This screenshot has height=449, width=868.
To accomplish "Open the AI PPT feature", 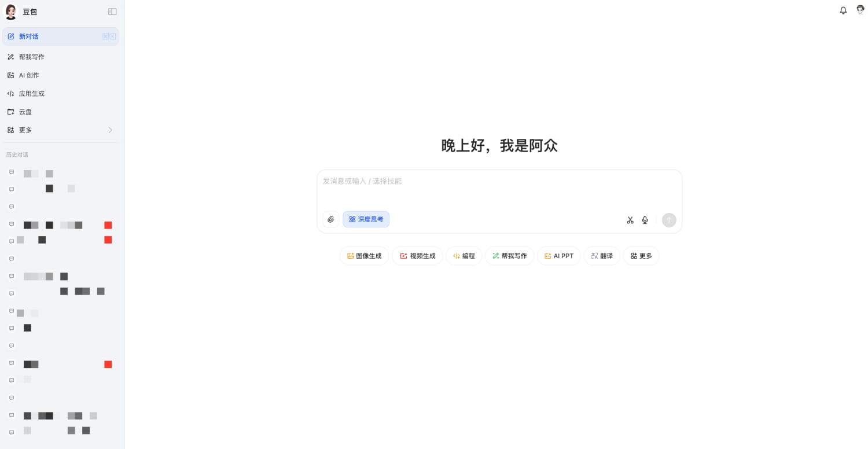I will [x=558, y=256].
